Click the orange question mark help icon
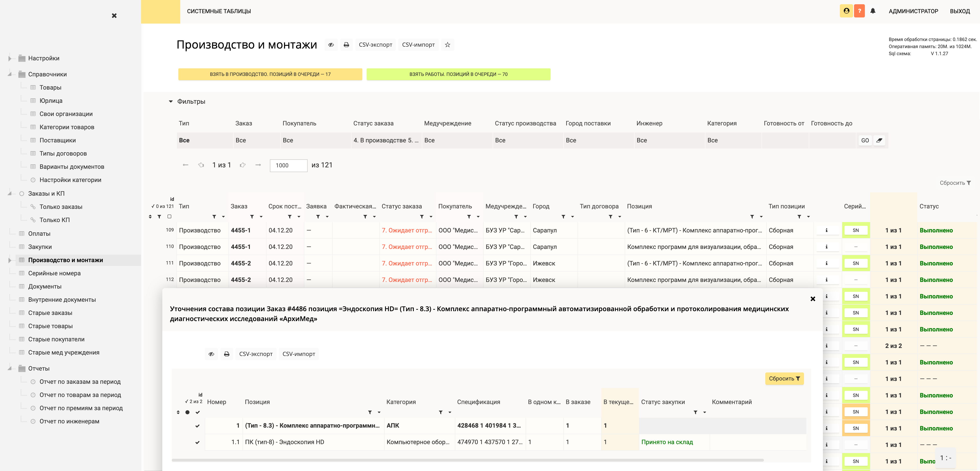980x471 pixels. point(859,11)
